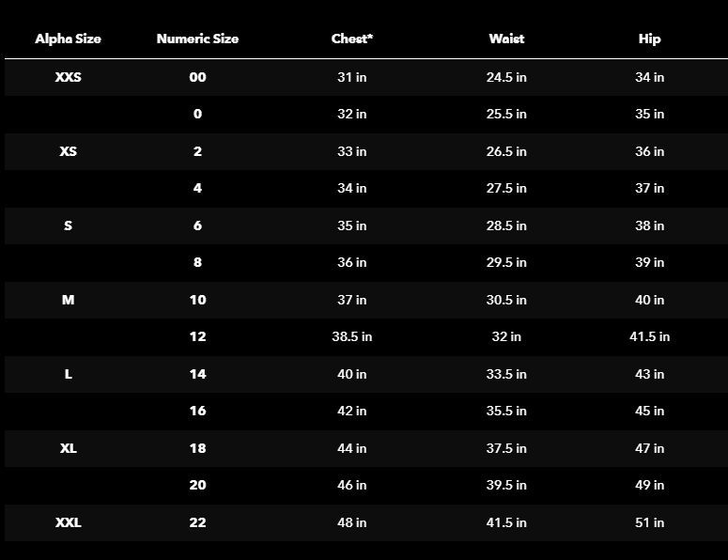The image size is (728, 560).
Task: Pick the 51 in hip value
Action: tap(649, 522)
